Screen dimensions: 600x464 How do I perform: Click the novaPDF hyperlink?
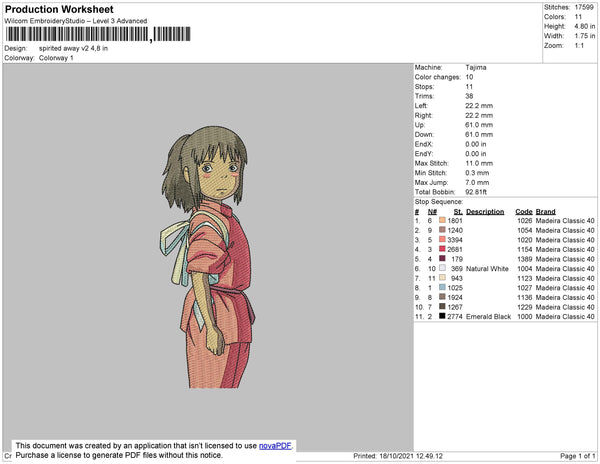[x=279, y=446]
